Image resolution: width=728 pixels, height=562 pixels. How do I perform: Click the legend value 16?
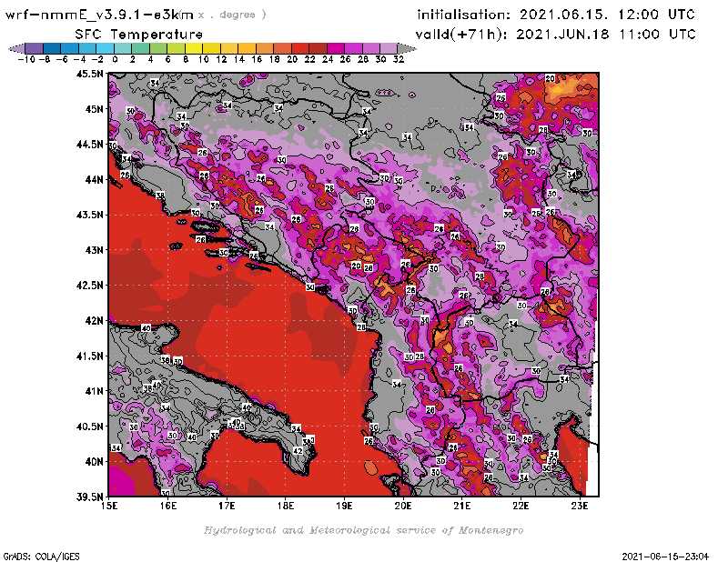click(257, 59)
